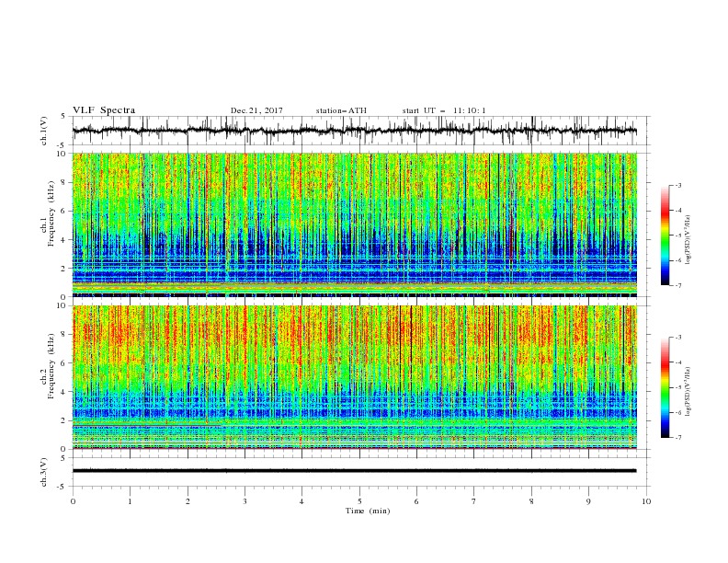Click the ch.2 color scale bar
728x563 pixels.
point(665,387)
